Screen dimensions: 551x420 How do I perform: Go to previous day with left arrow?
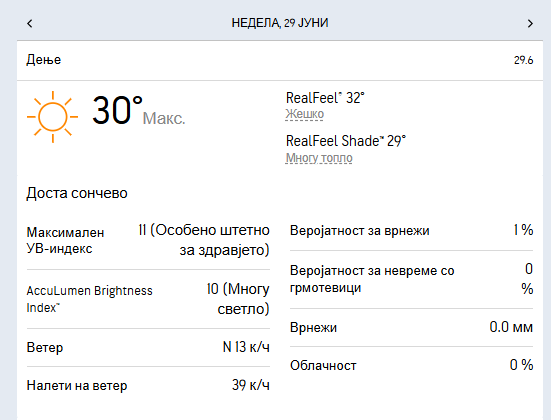tap(30, 24)
